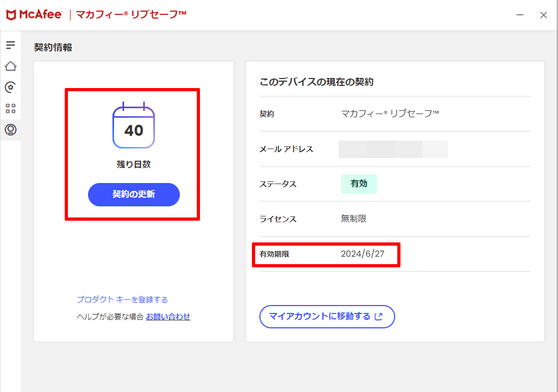The height and width of the screenshot is (392, 558).
Task: Click the 有効期限 row label
Action: click(274, 254)
